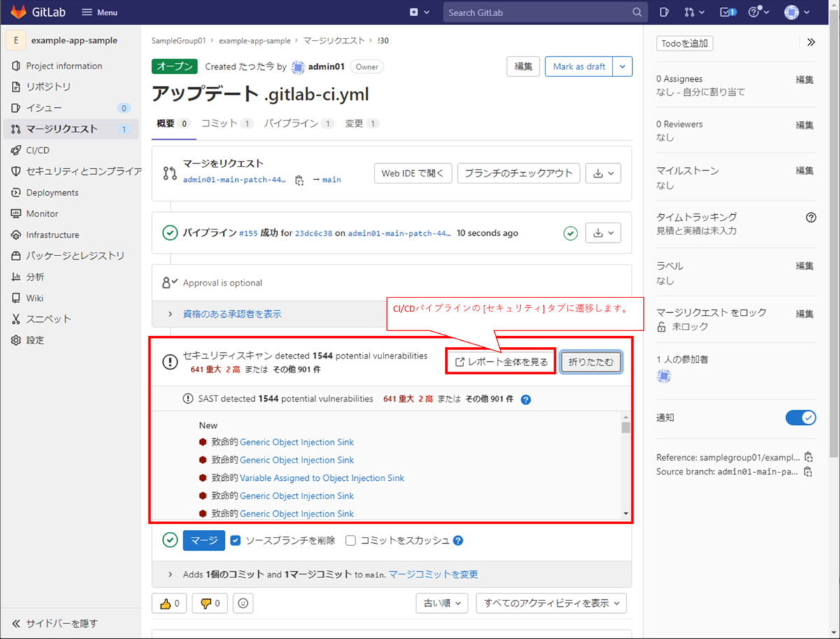Toggle ソースブランチを削除 checkbox

pyautogui.click(x=236, y=540)
